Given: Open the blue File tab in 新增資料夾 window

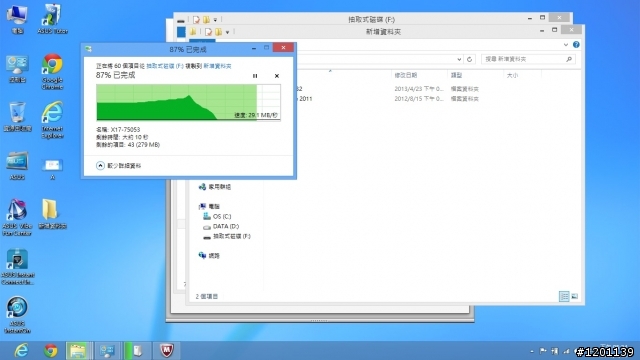Looking at the screenshot, I should point(202,42).
